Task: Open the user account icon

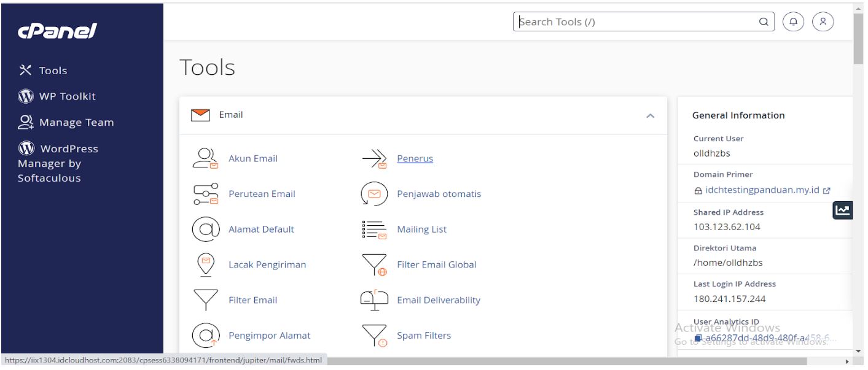Action: pyautogui.click(x=823, y=21)
